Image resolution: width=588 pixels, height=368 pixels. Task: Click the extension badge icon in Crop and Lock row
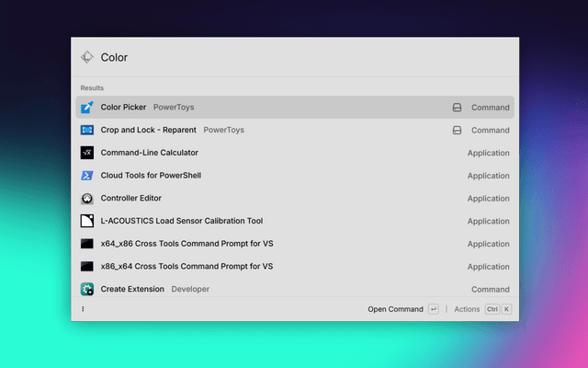(x=457, y=131)
